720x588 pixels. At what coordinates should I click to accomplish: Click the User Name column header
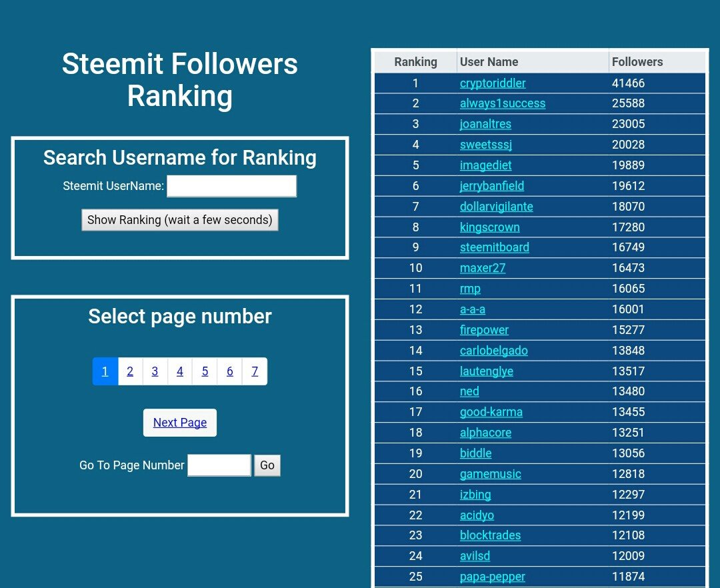point(489,62)
